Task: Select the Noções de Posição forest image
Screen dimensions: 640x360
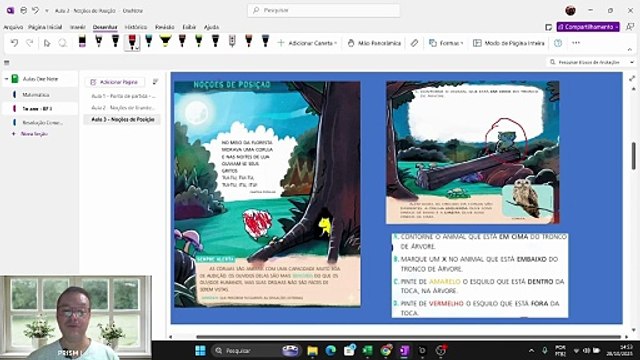Action: pos(267,194)
